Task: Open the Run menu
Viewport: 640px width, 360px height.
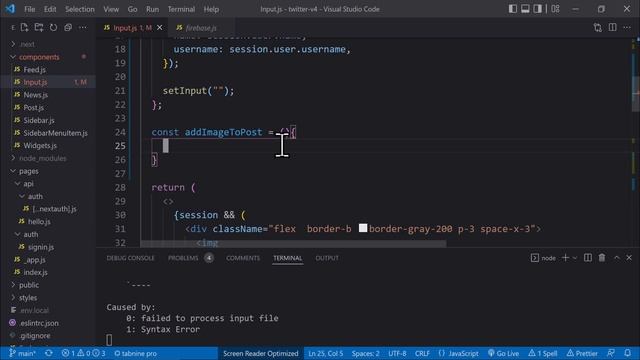Action: pyautogui.click(x=152, y=9)
